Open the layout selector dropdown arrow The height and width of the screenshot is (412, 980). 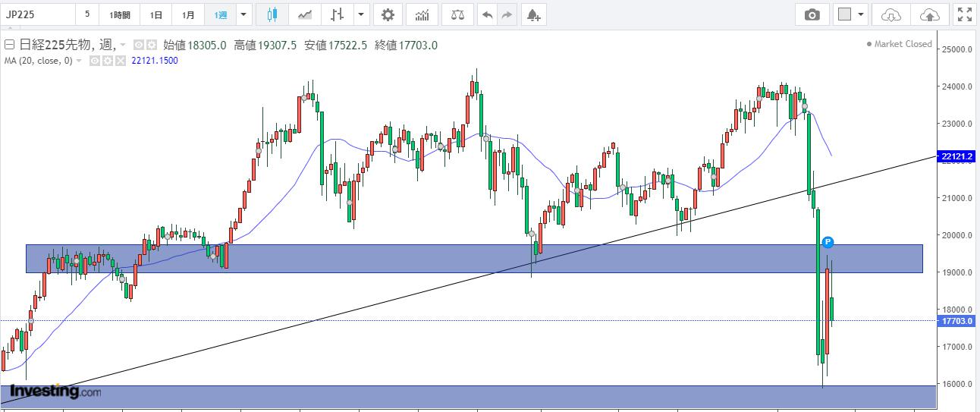pos(862,14)
